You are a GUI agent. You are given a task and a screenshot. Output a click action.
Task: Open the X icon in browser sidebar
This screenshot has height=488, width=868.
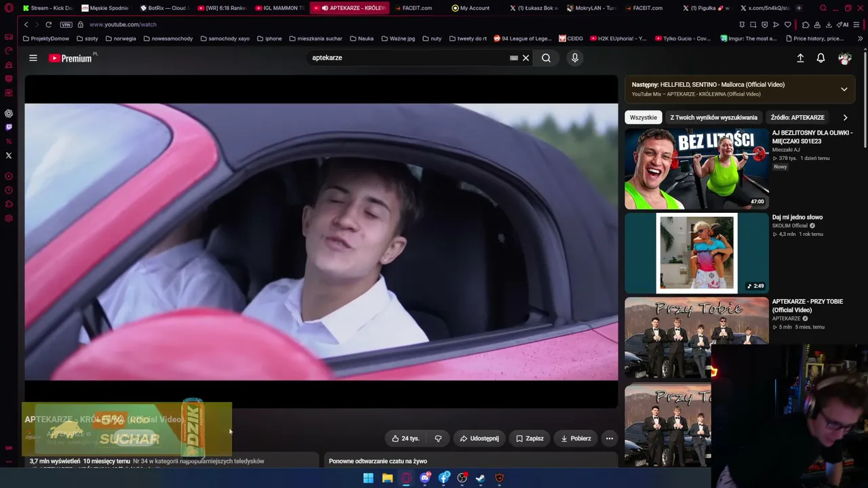point(9,156)
